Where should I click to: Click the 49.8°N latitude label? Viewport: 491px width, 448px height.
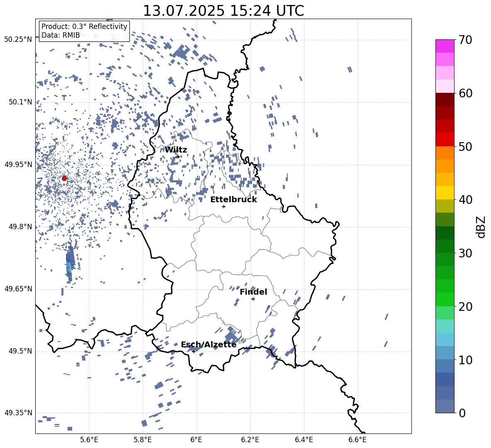click(x=20, y=227)
